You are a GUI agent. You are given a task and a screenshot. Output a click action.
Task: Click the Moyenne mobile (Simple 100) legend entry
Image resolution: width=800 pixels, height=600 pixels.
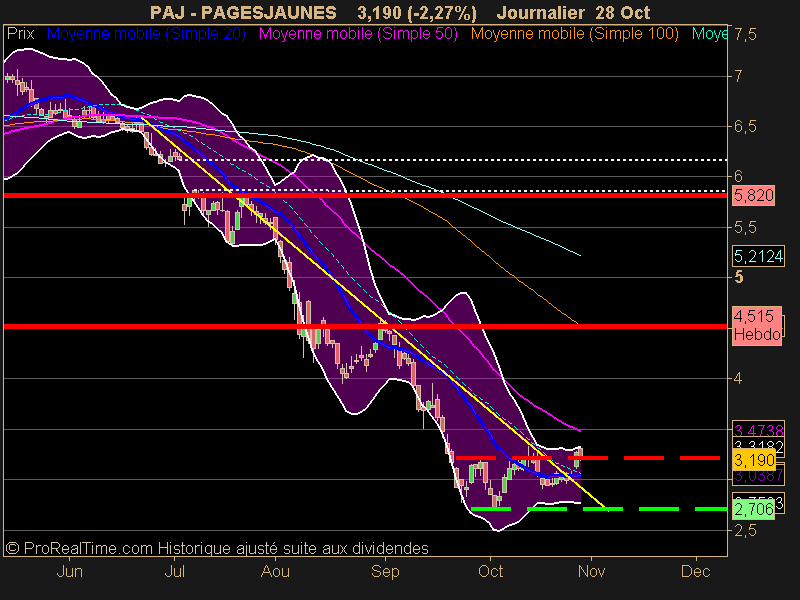(574, 34)
